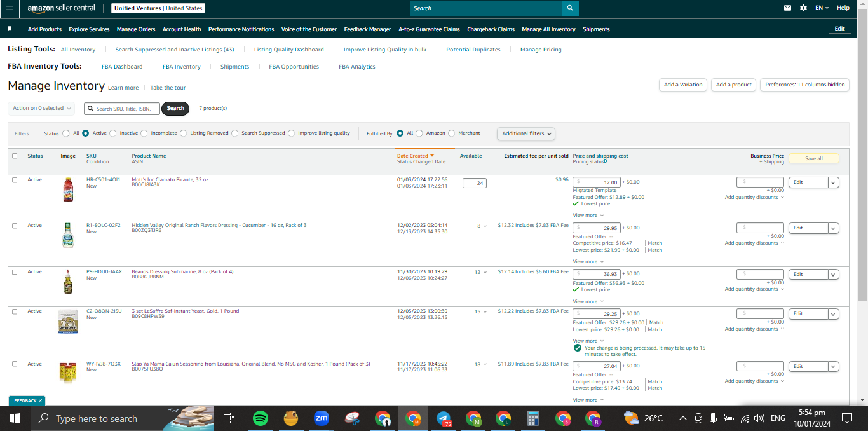Click the volume speaker tray icon
This screenshot has width=868, height=431.
tap(759, 418)
